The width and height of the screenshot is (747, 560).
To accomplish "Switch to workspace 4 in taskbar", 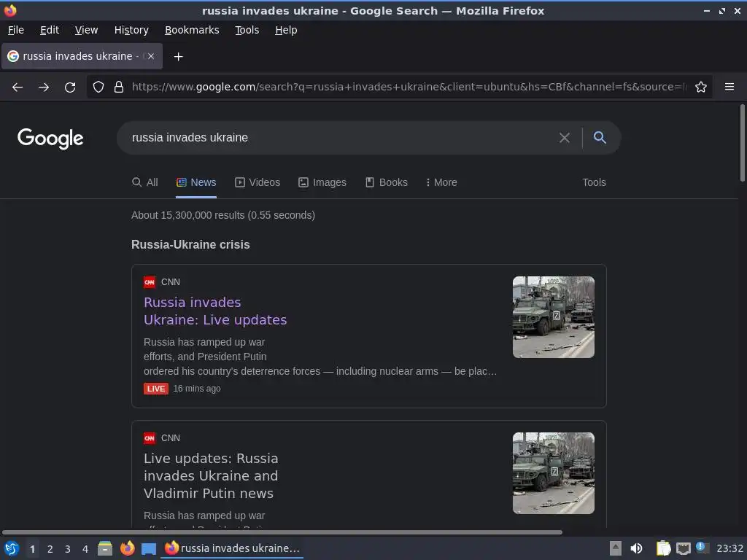I will pyautogui.click(x=85, y=549).
